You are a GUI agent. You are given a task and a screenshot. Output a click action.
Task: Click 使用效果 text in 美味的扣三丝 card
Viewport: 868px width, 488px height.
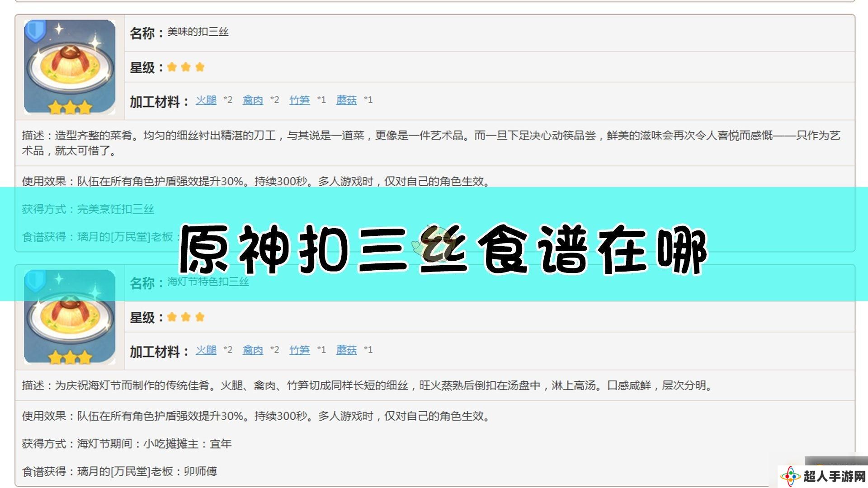click(x=257, y=181)
